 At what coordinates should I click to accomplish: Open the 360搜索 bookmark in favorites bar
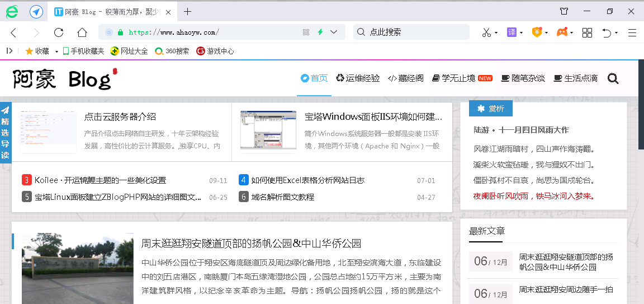pos(172,51)
